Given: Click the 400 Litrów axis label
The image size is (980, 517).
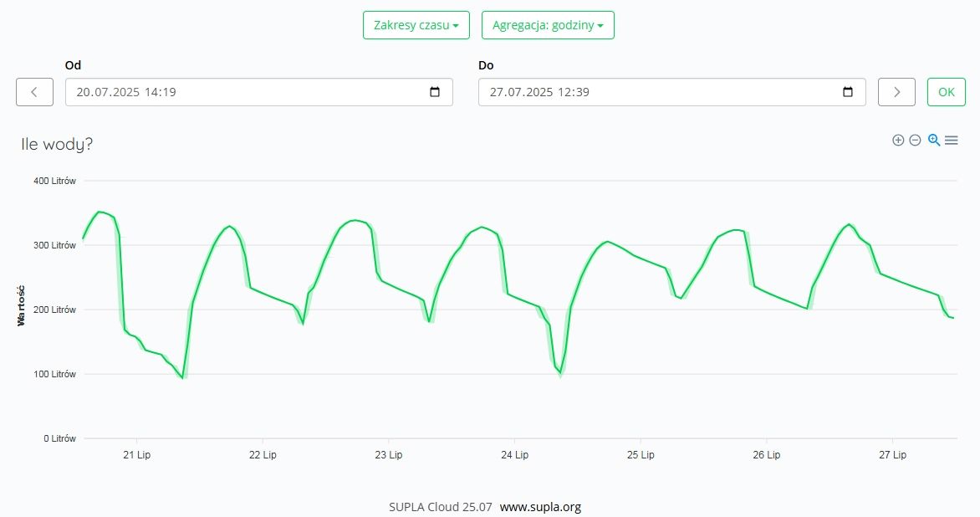Looking at the screenshot, I should (x=55, y=181).
